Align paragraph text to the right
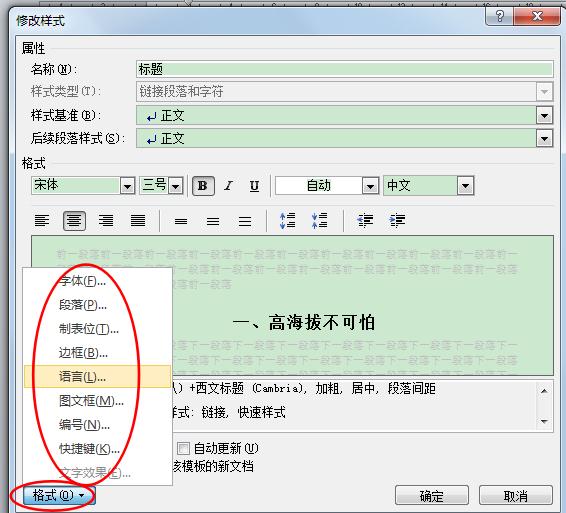 click(x=106, y=221)
